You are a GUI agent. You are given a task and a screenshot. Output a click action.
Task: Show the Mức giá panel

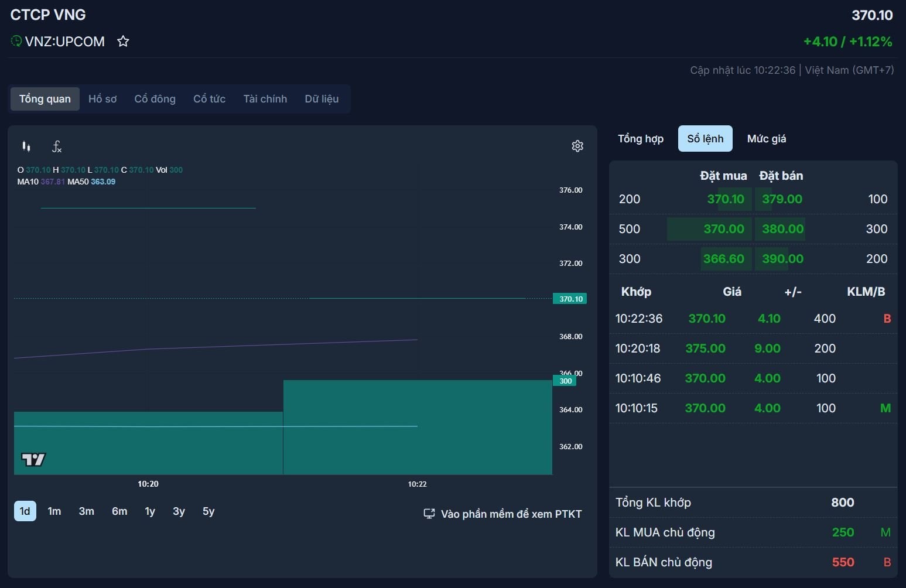pyautogui.click(x=766, y=139)
